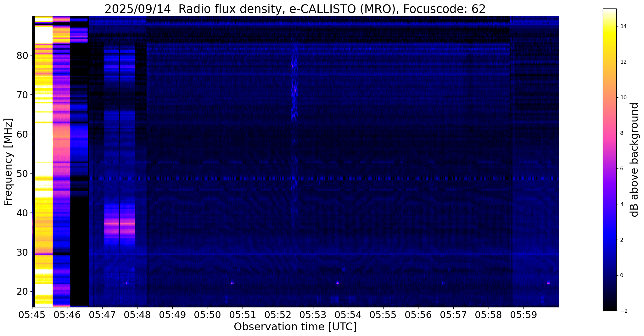Image resolution: width=644 pixels, height=336 pixels.
Task: Click the 05:45 time tick label
Action: tap(32, 315)
